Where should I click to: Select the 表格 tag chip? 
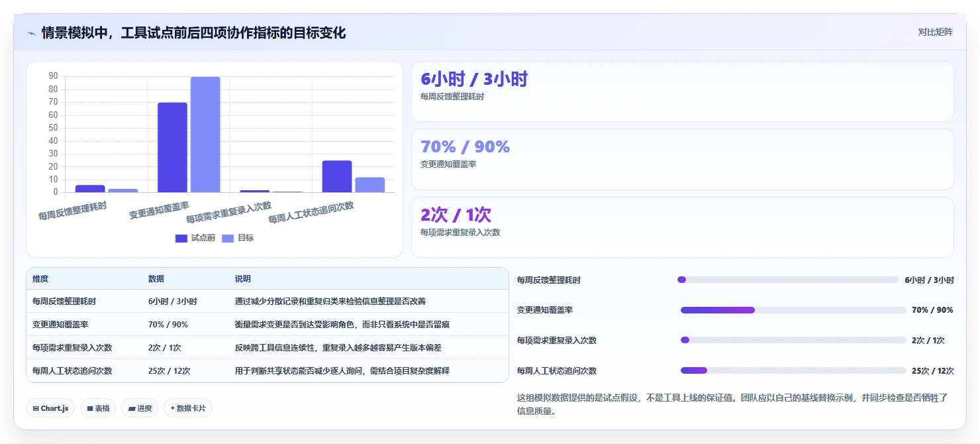click(x=98, y=408)
